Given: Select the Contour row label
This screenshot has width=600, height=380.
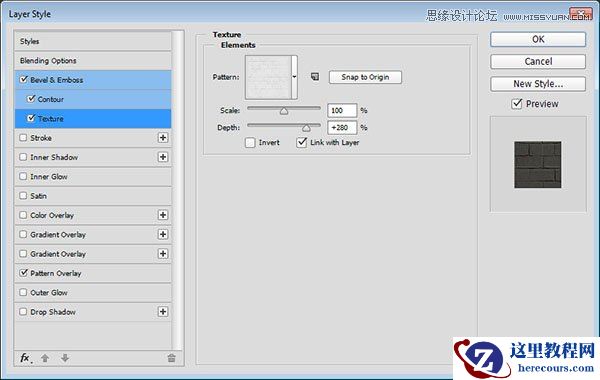Looking at the screenshot, I should [x=51, y=99].
